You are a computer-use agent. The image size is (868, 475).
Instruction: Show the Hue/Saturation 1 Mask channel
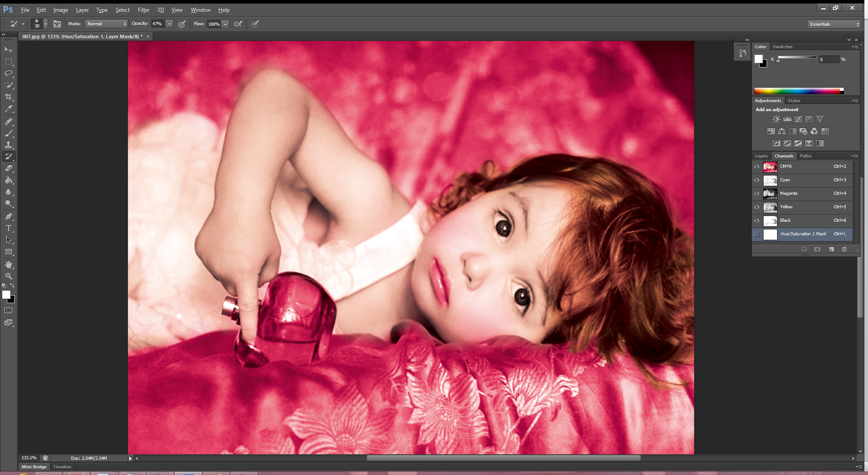coord(757,234)
